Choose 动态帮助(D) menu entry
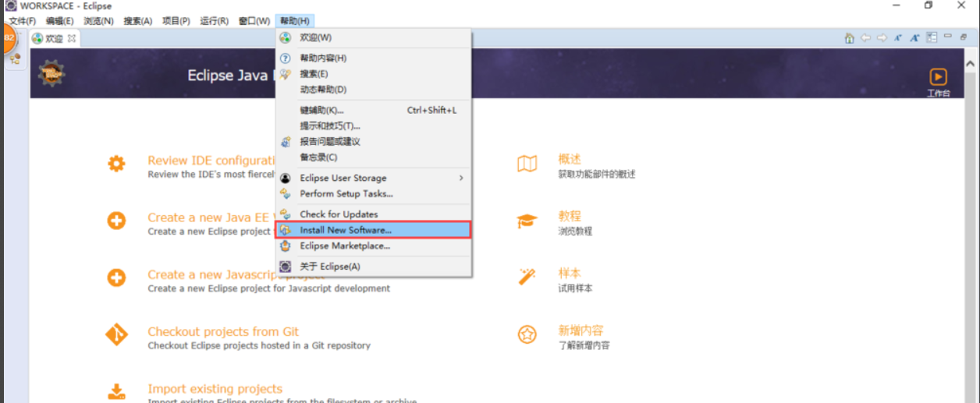Viewport: 980px width, 403px height. click(x=373, y=90)
